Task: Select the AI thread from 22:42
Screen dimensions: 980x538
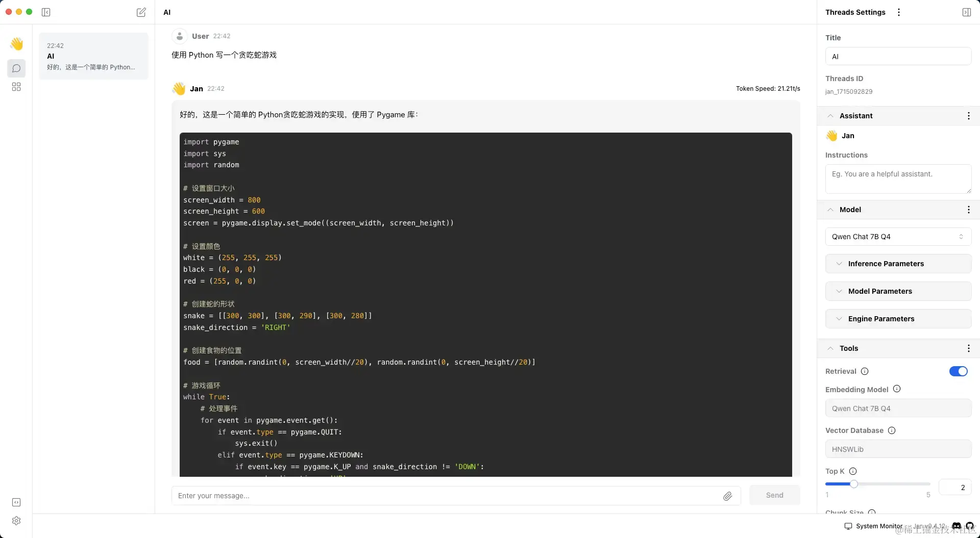Action: coord(93,56)
